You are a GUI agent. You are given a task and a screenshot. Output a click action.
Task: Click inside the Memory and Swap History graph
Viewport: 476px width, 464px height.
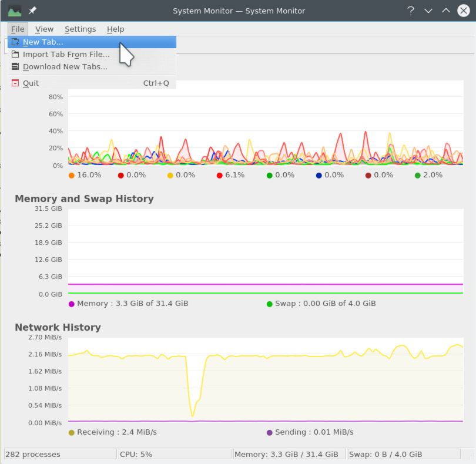click(266, 251)
